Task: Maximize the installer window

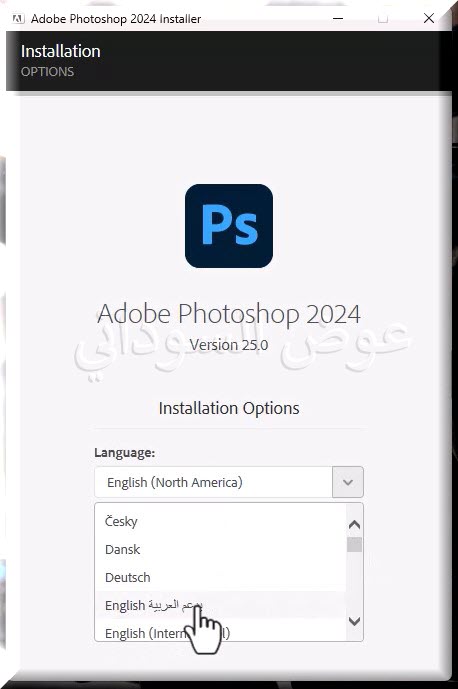Action: tap(383, 18)
